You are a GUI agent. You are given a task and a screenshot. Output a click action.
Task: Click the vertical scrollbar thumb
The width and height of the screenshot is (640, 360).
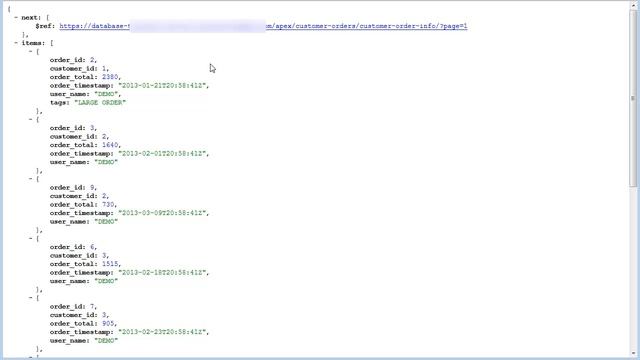tap(633, 98)
